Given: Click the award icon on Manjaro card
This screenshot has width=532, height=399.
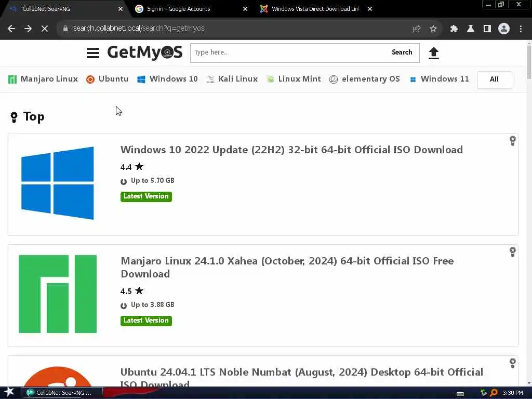Looking at the screenshot, I should pos(513,252).
